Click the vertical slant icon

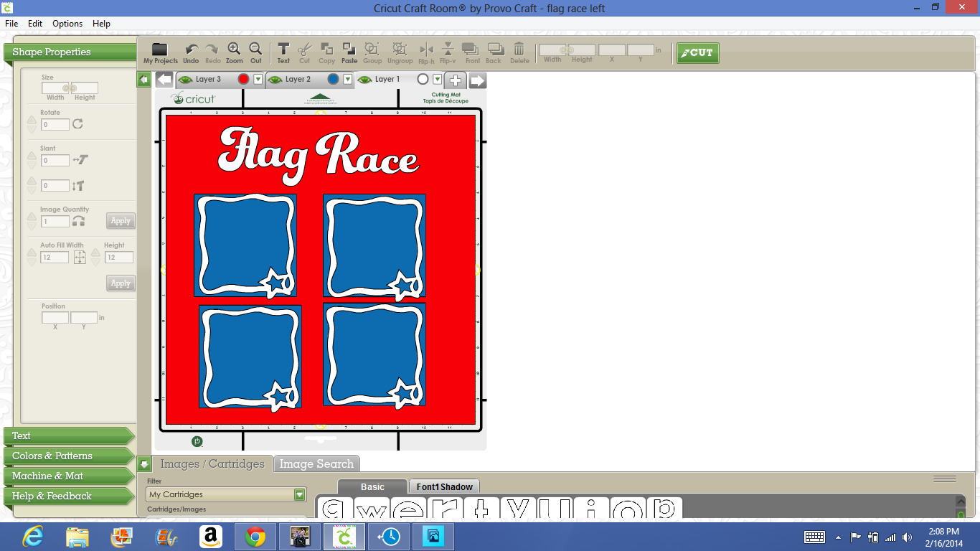79,186
